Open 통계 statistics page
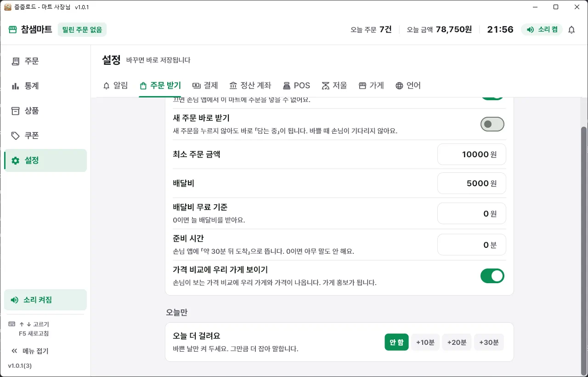 click(x=45, y=86)
